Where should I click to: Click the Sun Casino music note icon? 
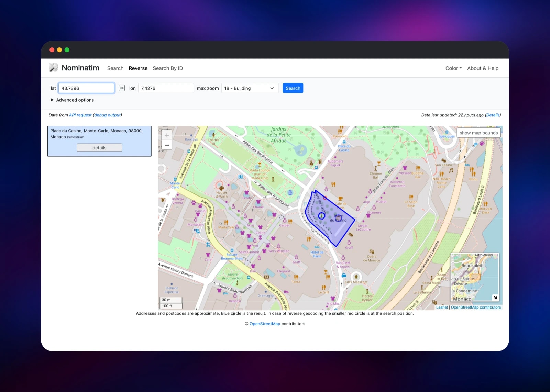tap(451, 170)
